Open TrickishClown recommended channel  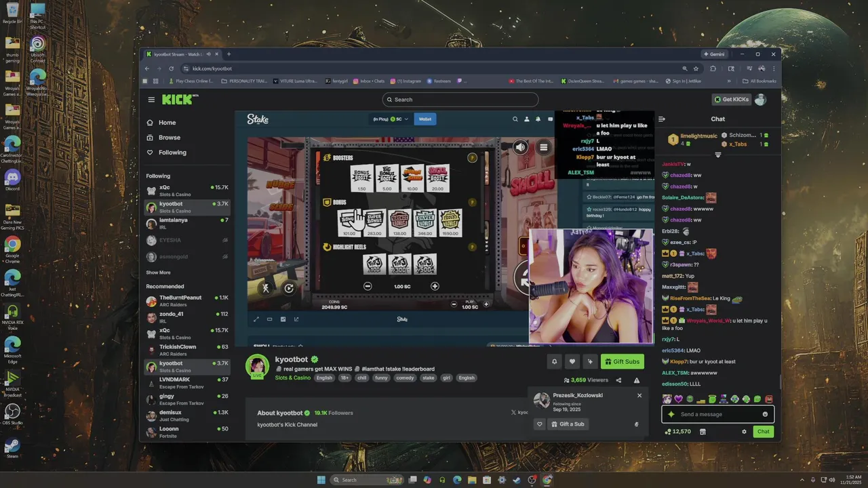(187, 350)
